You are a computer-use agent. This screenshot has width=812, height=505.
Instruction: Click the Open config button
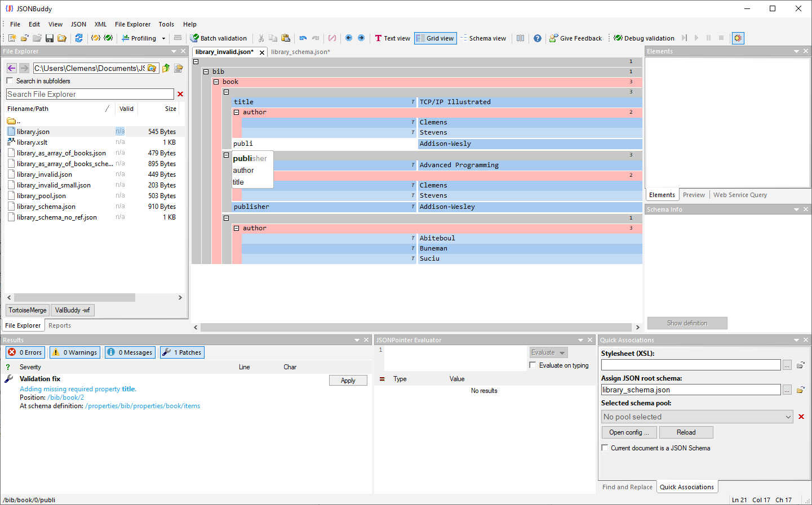pos(629,432)
